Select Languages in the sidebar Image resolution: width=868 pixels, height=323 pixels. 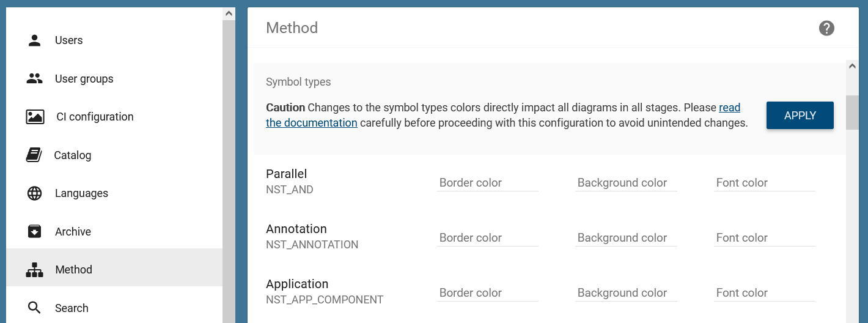pyautogui.click(x=114, y=193)
